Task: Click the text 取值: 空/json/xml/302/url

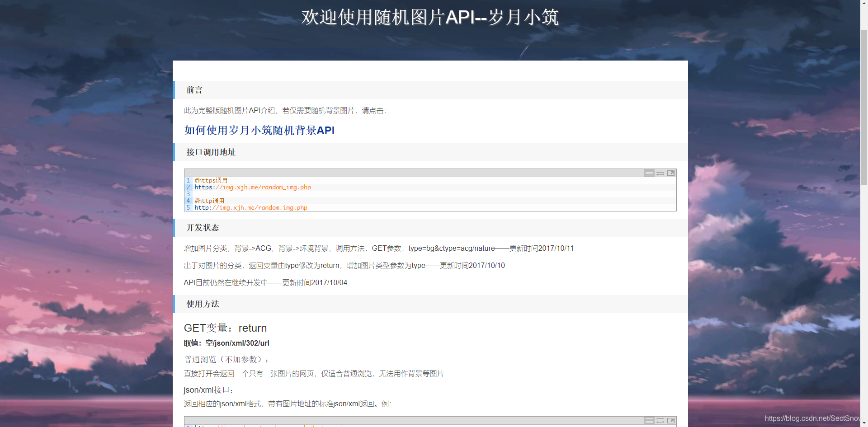Action: click(226, 343)
